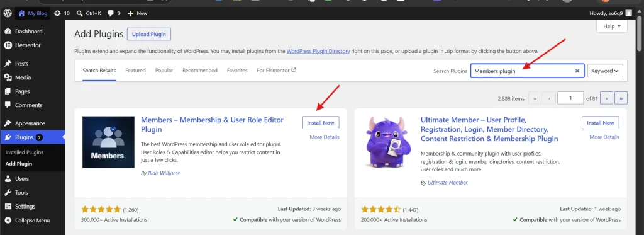The height and width of the screenshot is (235, 644).
Task: Open the comments bubble in admin bar
Action: [114, 13]
